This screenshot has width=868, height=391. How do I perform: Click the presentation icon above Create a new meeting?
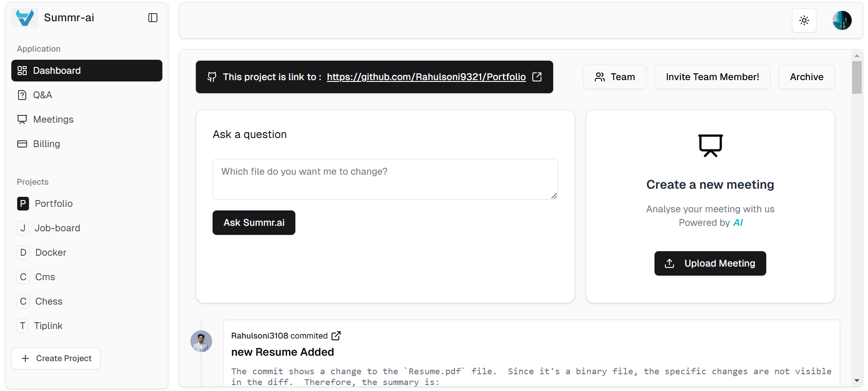pos(710,146)
